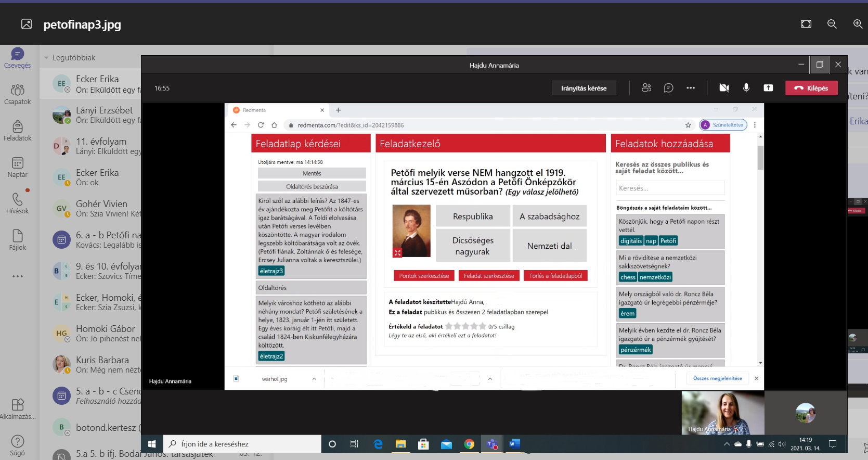Open Csapatok teams section
Image resolution: width=868 pixels, height=460 pixels.
coord(17,94)
